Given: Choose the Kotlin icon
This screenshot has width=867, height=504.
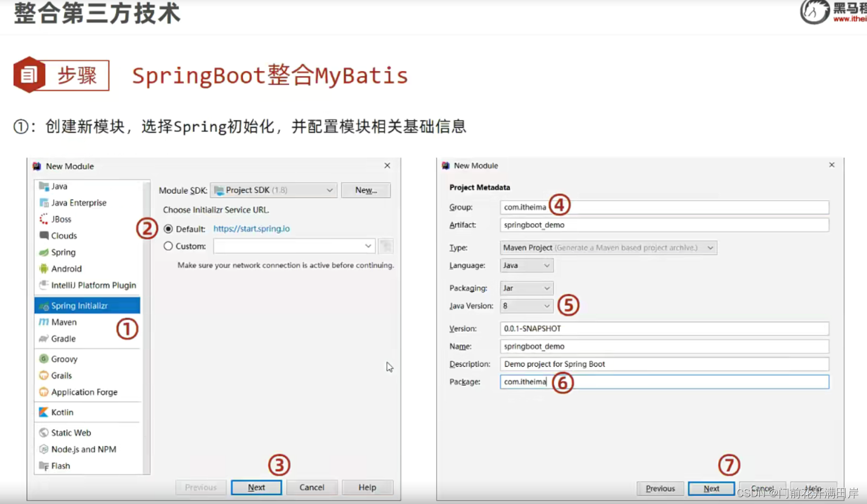Looking at the screenshot, I should (x=44, y=412).
